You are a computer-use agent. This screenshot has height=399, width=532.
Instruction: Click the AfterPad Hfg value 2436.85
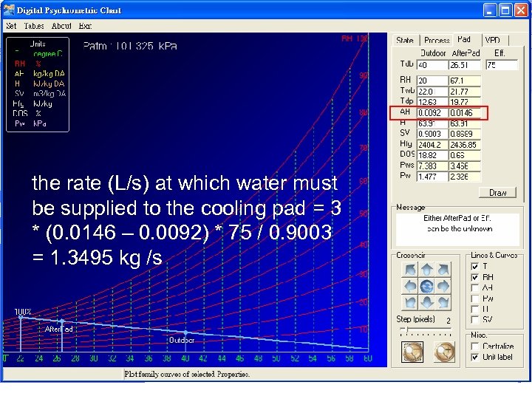point(465,145)
